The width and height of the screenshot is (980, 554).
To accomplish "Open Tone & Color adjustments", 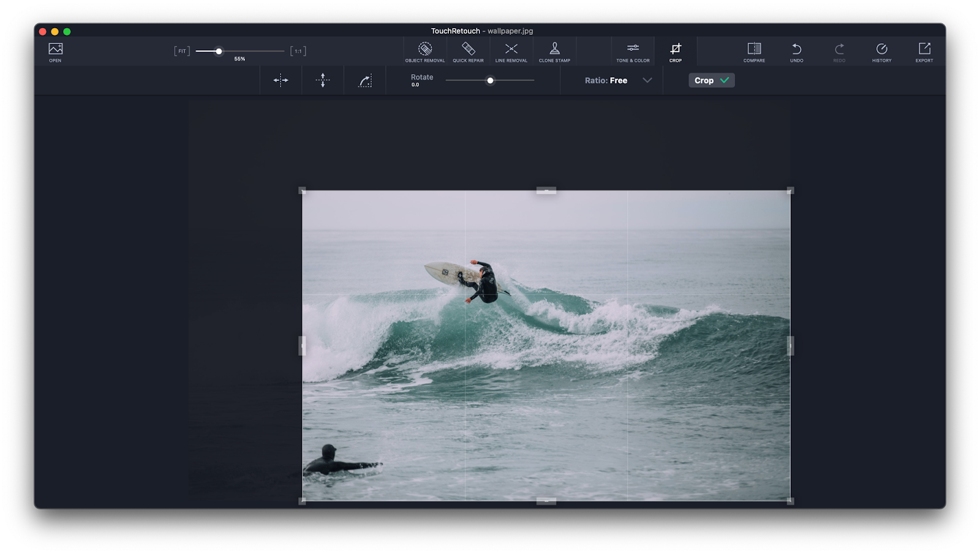I will click(633, 52).
